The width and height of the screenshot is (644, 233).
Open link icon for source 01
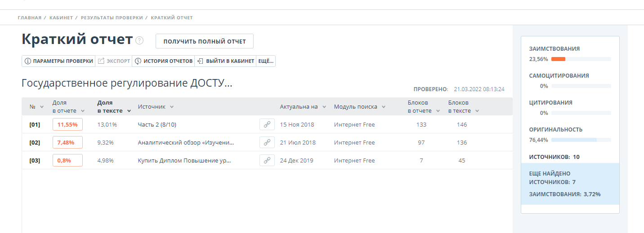[267, 124]
